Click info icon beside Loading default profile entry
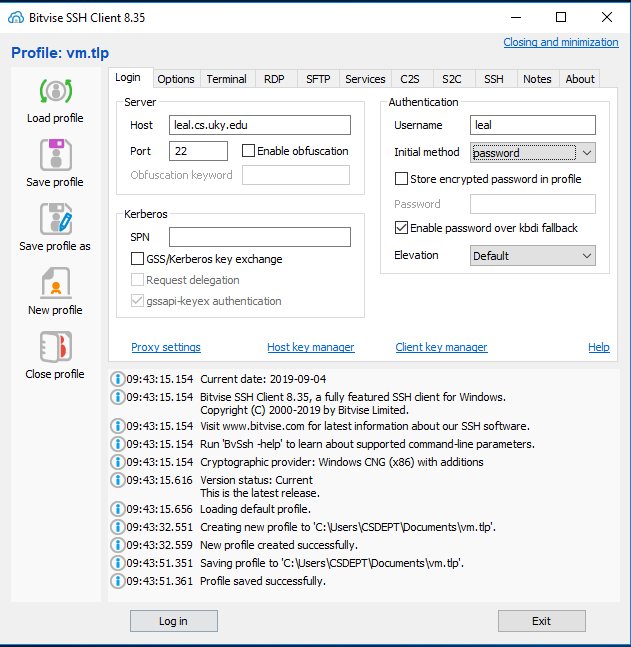 [x=118, y=509]
